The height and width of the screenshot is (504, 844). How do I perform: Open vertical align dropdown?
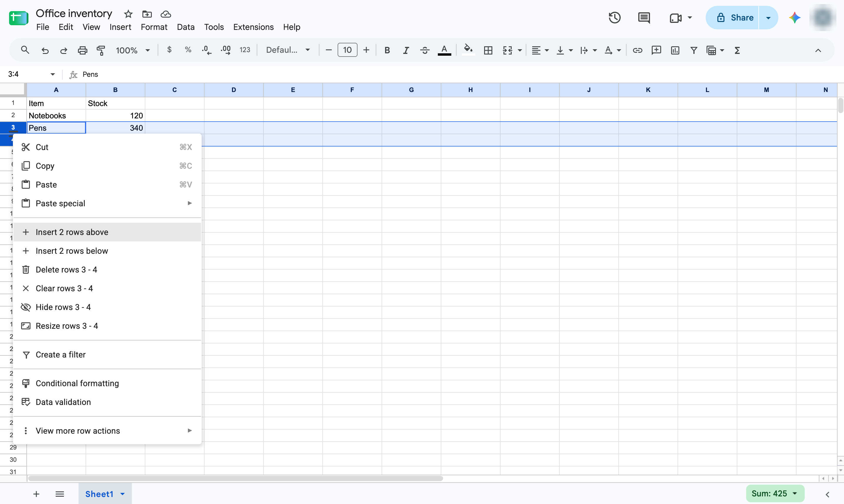(564, 50)
